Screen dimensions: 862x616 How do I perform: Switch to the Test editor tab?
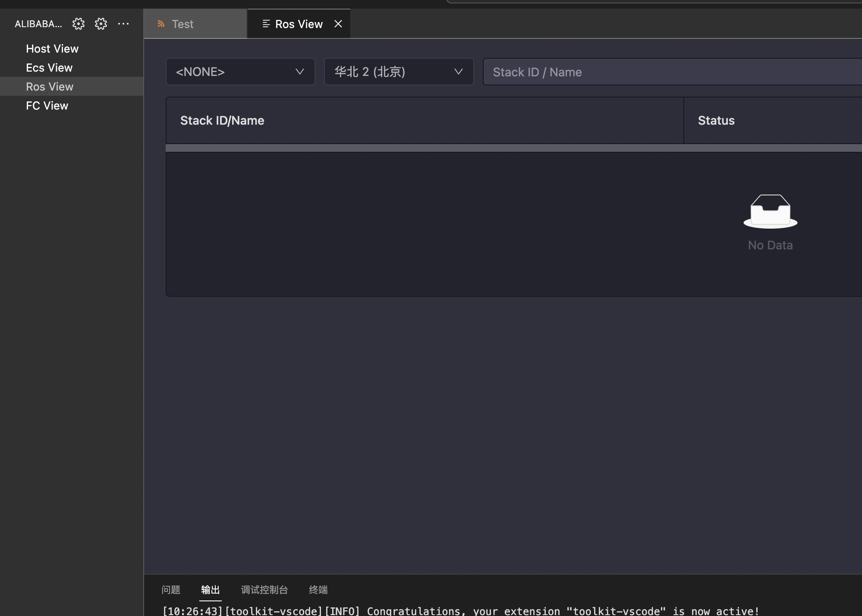[x=195, y=24]
